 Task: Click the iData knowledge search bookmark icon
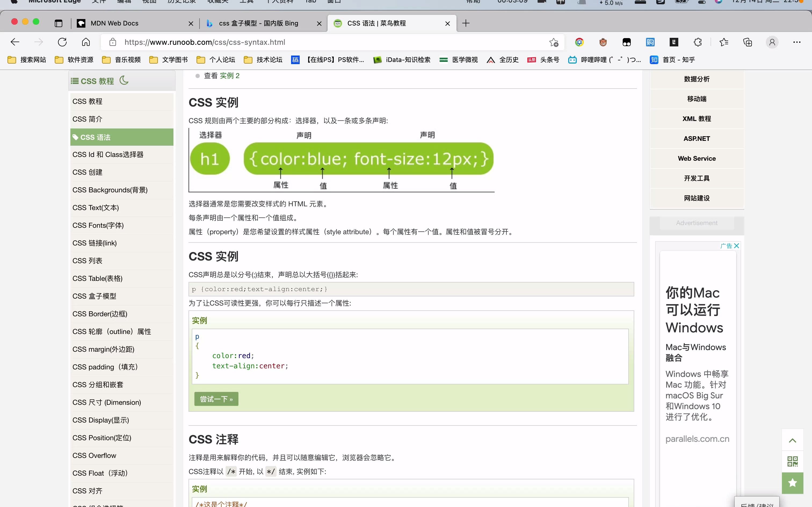tap(377, 59)
